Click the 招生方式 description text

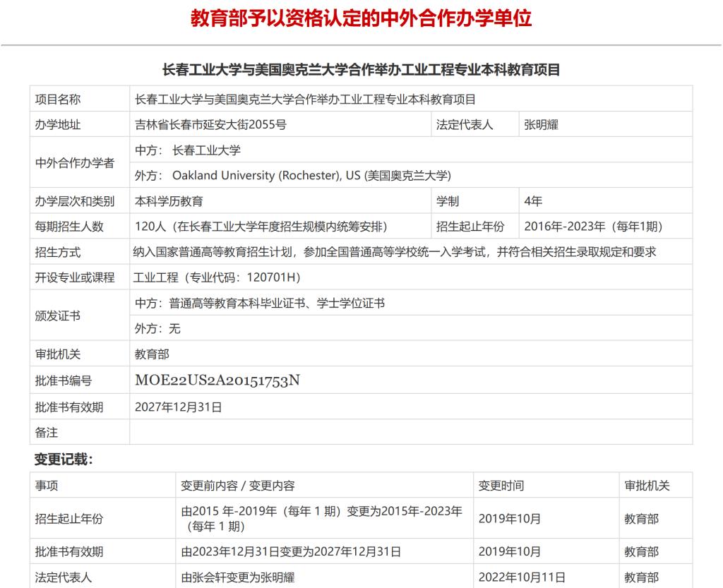pos(395,252)
